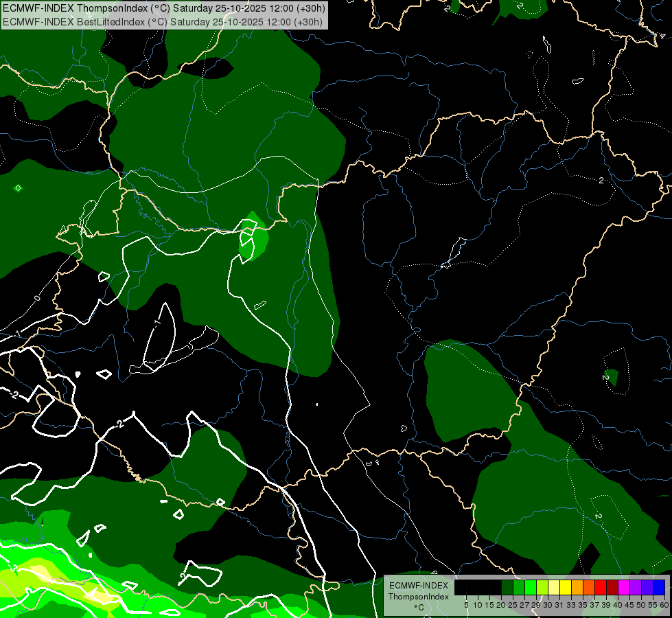This screenshot has height=618, width=672.
Task: Choose the red 37–39 legend swatch
Action: 601,587
